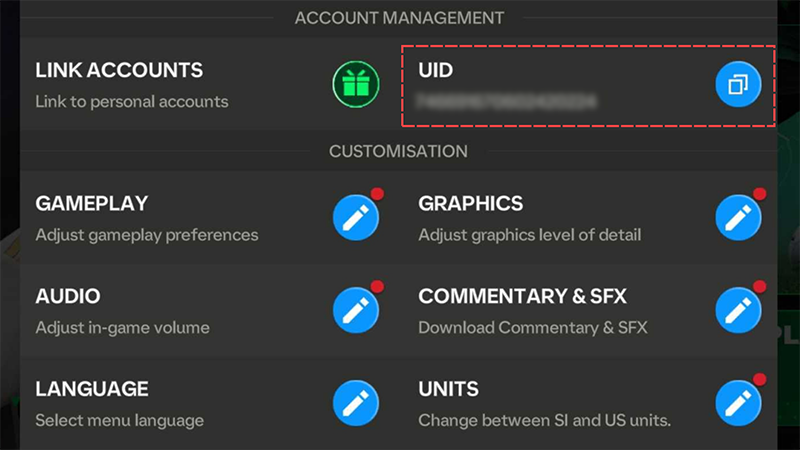Choose the GRAPHICS title label
800x450 pixels.
470,204
